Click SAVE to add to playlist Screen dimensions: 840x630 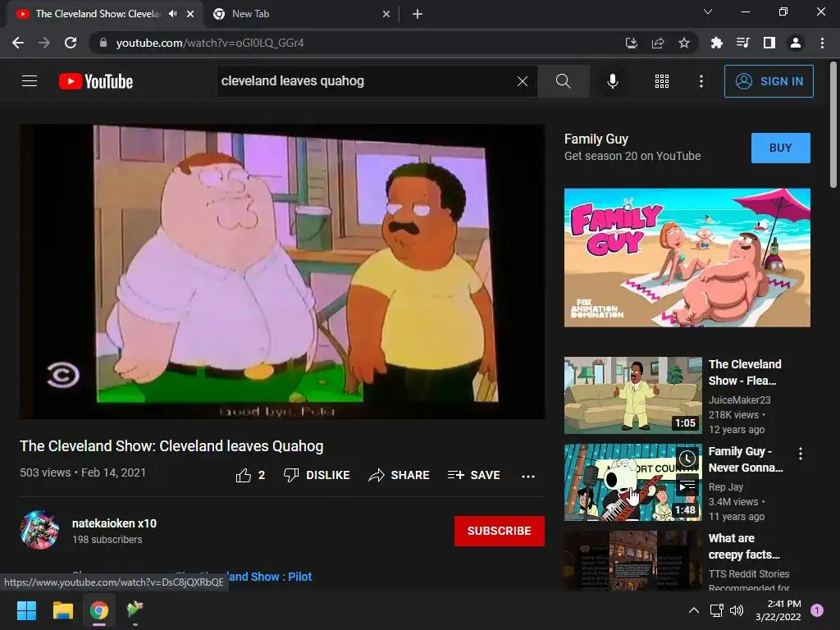(x=473, y=475)
